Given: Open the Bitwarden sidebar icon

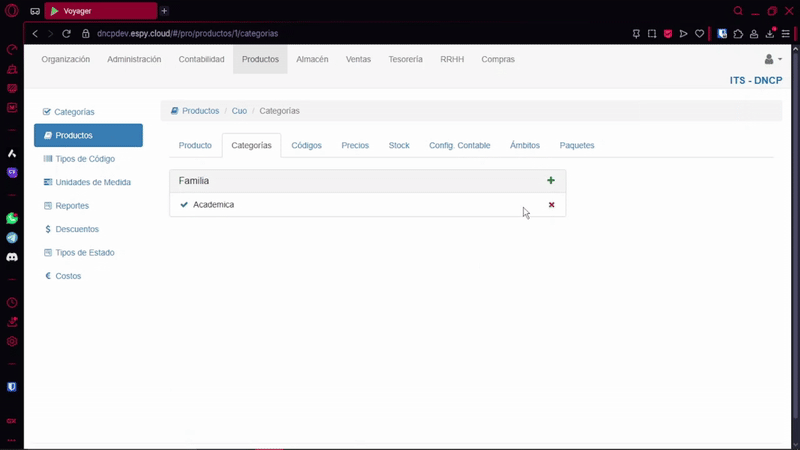Looking at the screenshot, I should 12,386.
